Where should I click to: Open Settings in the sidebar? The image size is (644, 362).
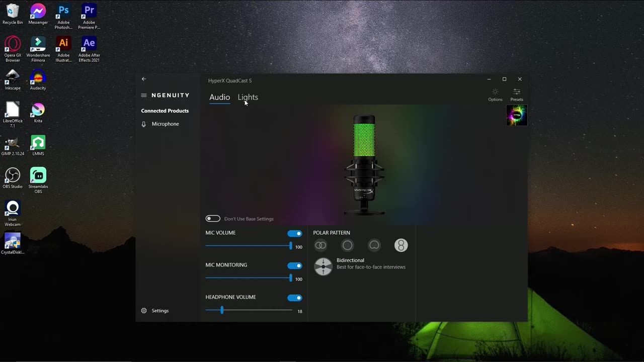click(160, 311)
